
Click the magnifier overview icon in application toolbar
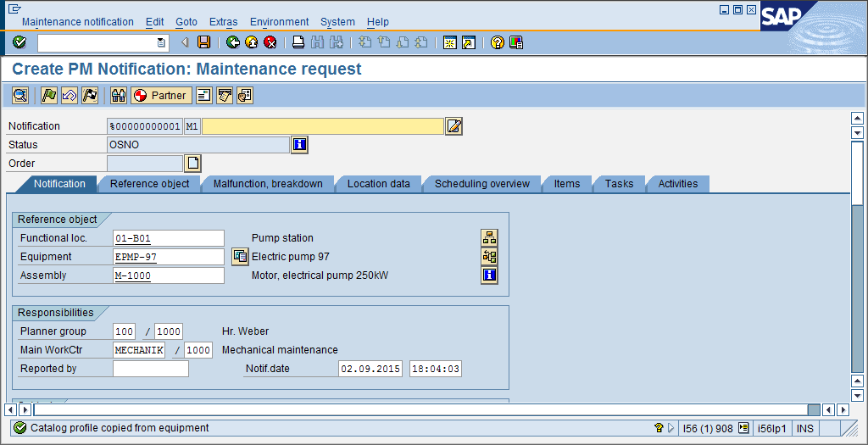point(20,95)
